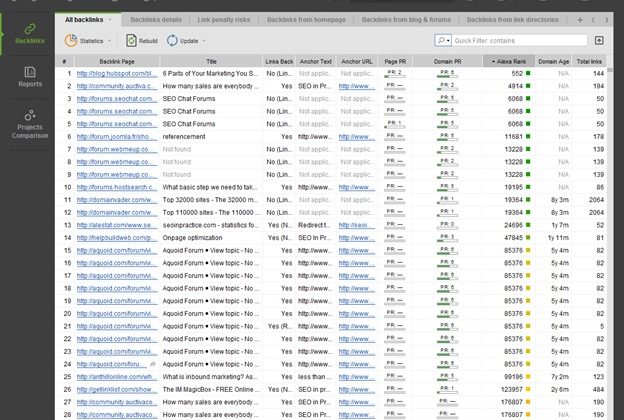Open the Update dropdown arrow
Image resolution: width=624 pixels, height=420 pixels.
click(x=204, y=41)
